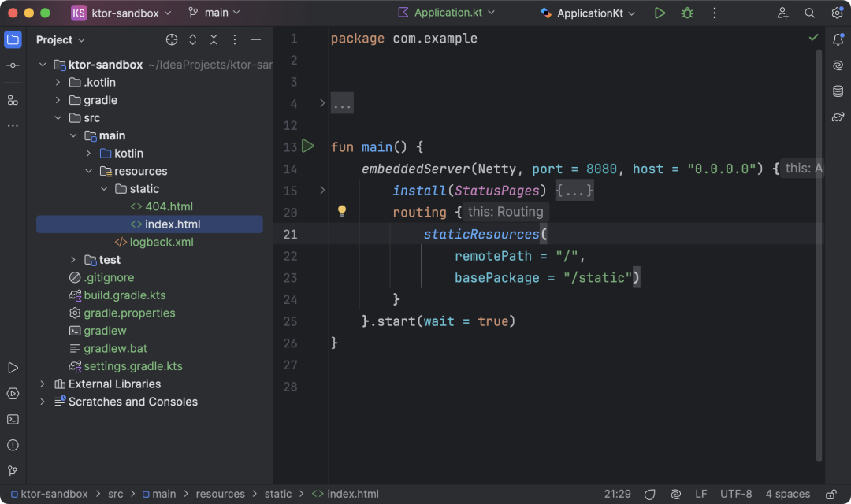Image resolution: width=851 pixels, height=504 pixels.
Task: Open the Project view selector dropdown
Action: tap(61, 39)
